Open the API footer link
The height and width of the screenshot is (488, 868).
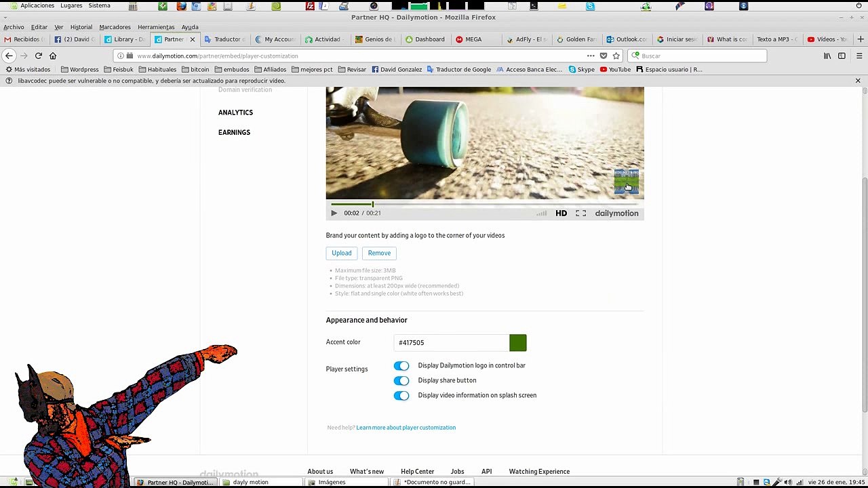pos(487,472)
